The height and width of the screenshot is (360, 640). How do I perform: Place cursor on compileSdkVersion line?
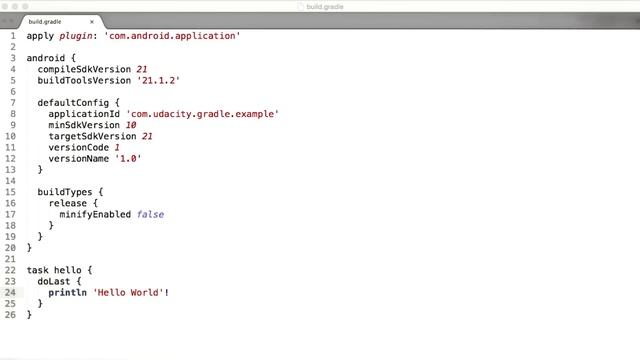tap(92, 69)
